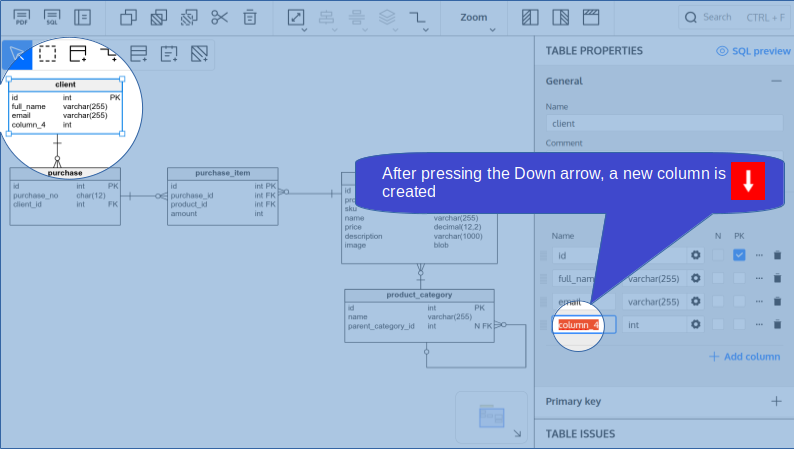This screenshot has width=794, height=449.
Task: Collapse the General section
Action: tap(776, 81)
